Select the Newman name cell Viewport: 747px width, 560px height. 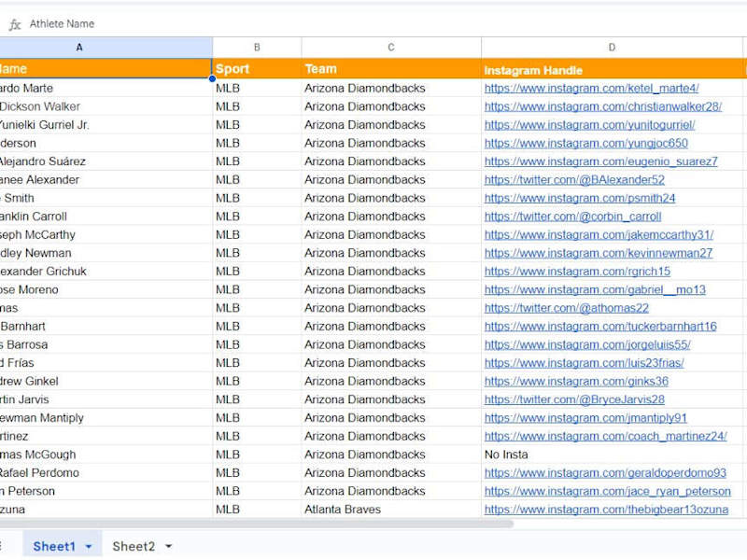click(x=106, y=253)
